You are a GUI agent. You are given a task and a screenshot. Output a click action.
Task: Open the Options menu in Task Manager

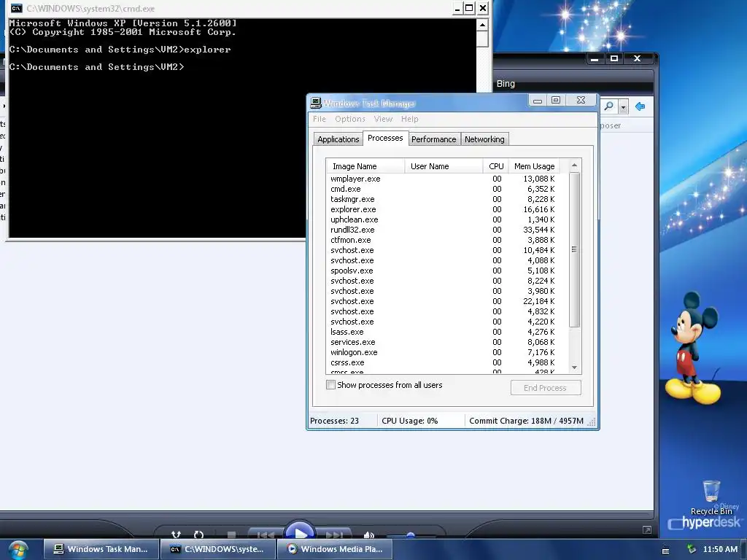tap(349, 119)
